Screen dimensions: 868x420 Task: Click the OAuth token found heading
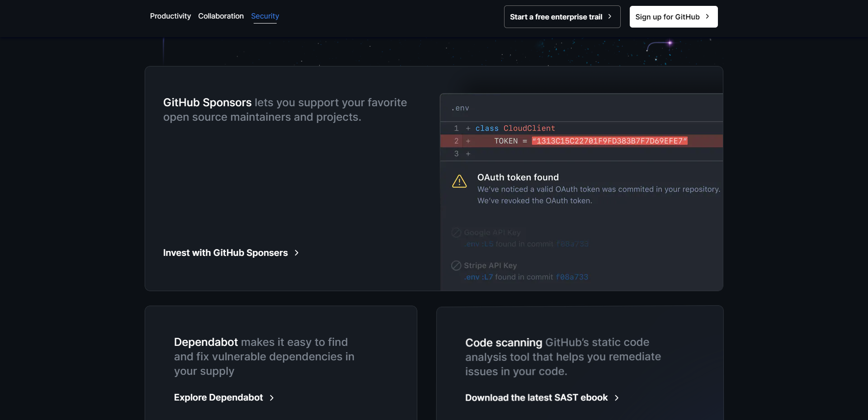pyautogui.click(x=518, y=177)
